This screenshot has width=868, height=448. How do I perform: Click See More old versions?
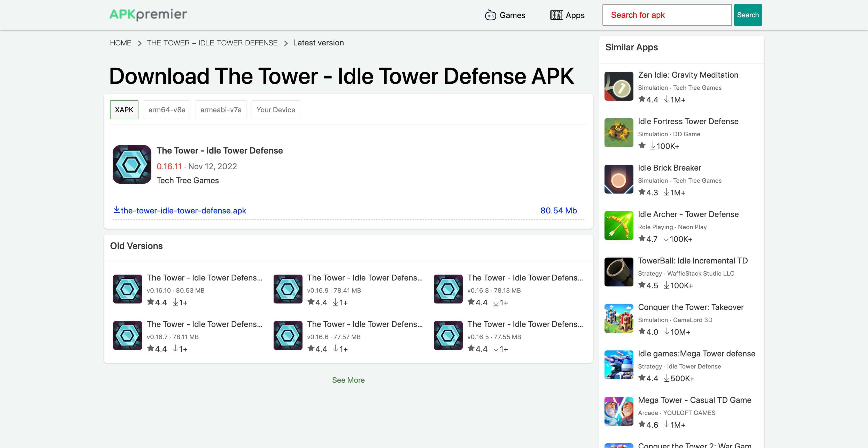348,380
